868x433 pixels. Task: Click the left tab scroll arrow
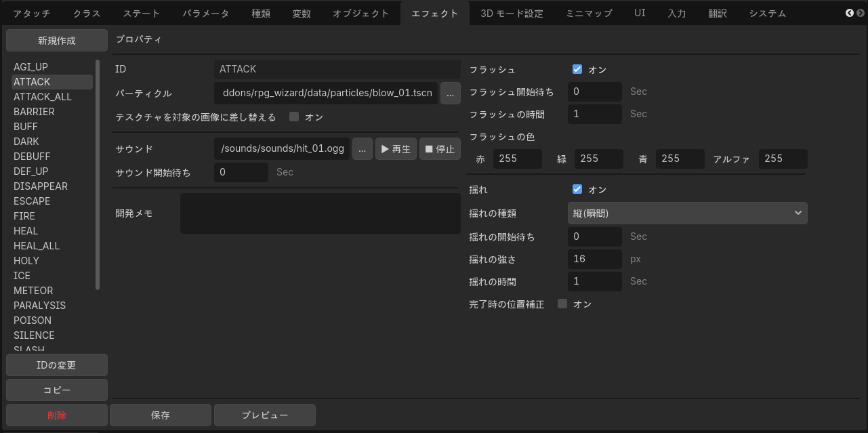point(850,13)
